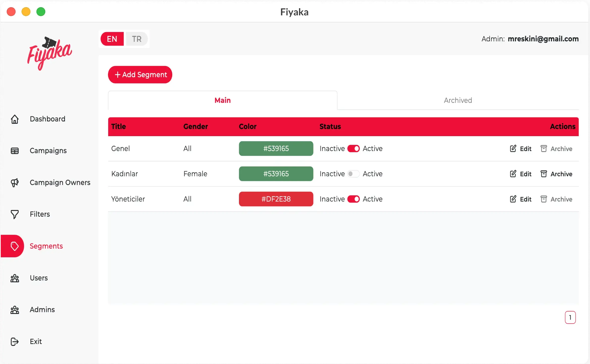Enable the Kadınlar segment status switch
The image size is (590, 364).
(x=353, y=174)
